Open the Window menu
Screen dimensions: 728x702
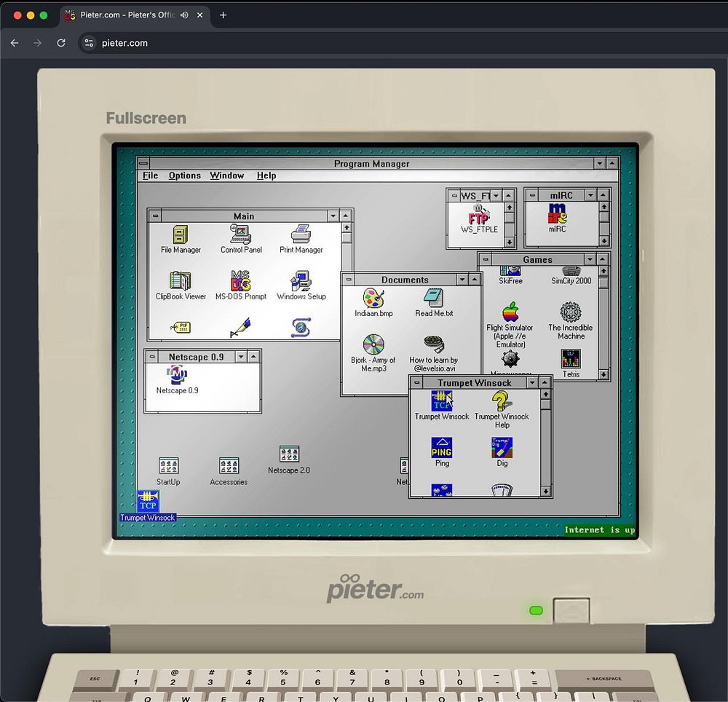[226, 175]
